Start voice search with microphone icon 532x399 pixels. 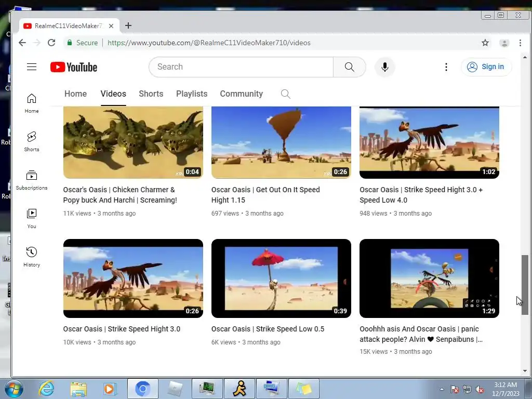385,67
